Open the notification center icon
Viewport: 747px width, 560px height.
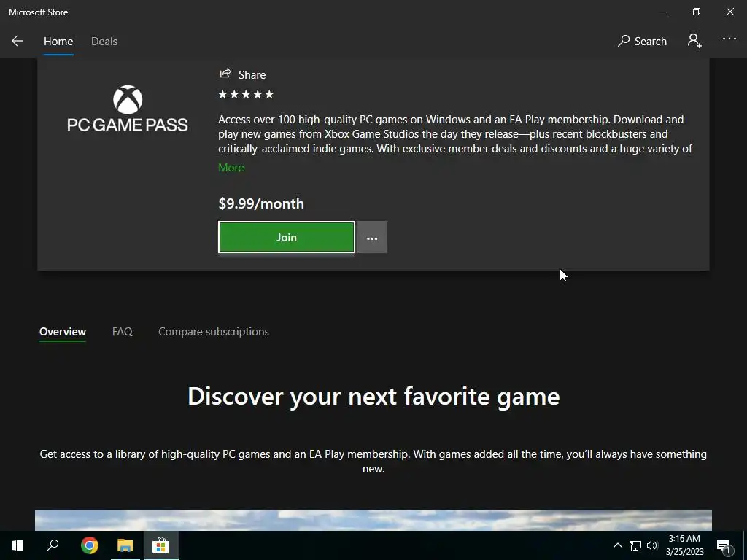(724, 546)
